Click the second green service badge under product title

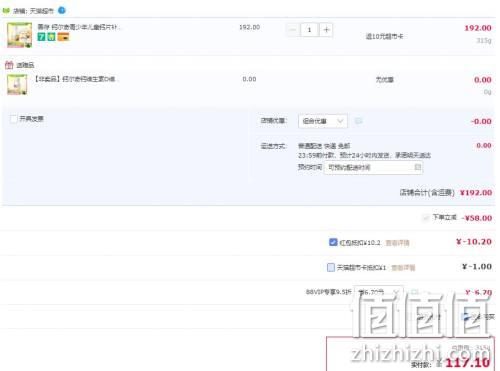click(51, 37)
